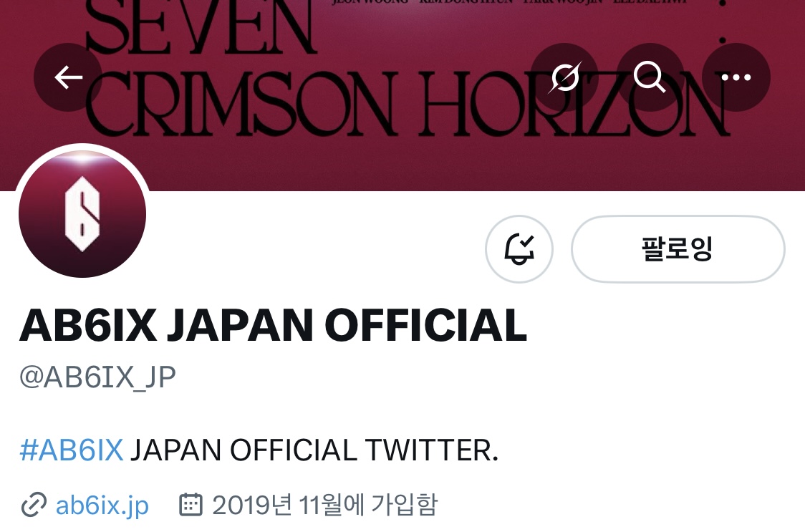Select the @AB6IX_JP handle
This screenshot has height=532, width=805.
click(97, 377)
